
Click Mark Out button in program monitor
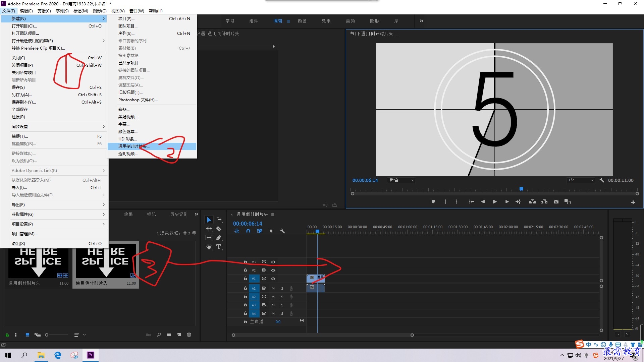click(456, 202)
